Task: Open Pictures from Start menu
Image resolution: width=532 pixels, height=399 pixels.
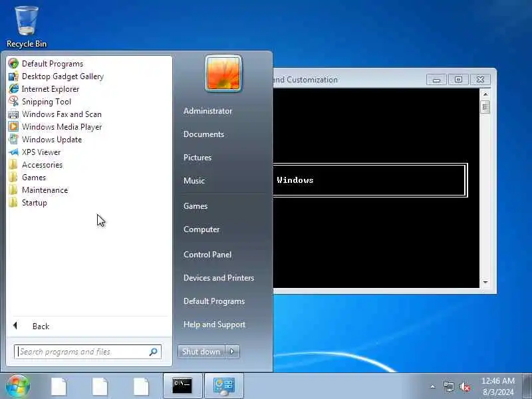Action: pyautogui.click(x=198, y=158)
